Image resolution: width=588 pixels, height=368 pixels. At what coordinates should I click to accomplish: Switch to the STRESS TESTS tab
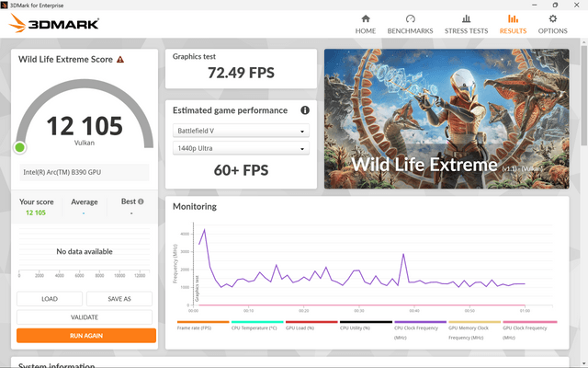466,25
